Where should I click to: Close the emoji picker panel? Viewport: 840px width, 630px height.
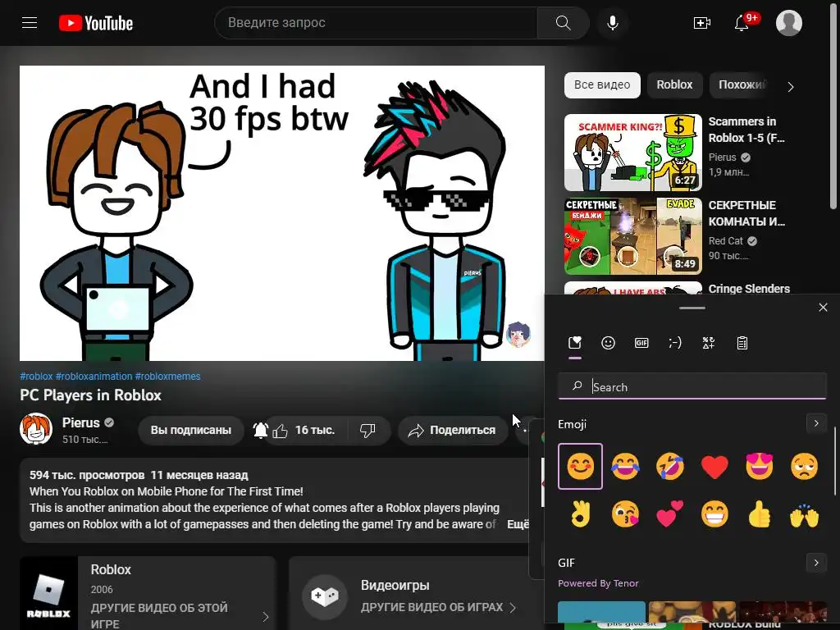pyautogui.click(x=823, y=308)
